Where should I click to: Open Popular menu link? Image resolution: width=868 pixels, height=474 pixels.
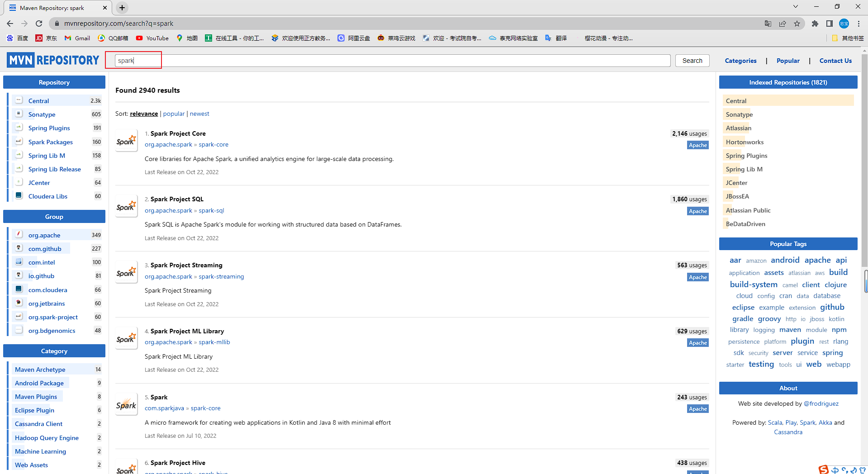[788, 61]
